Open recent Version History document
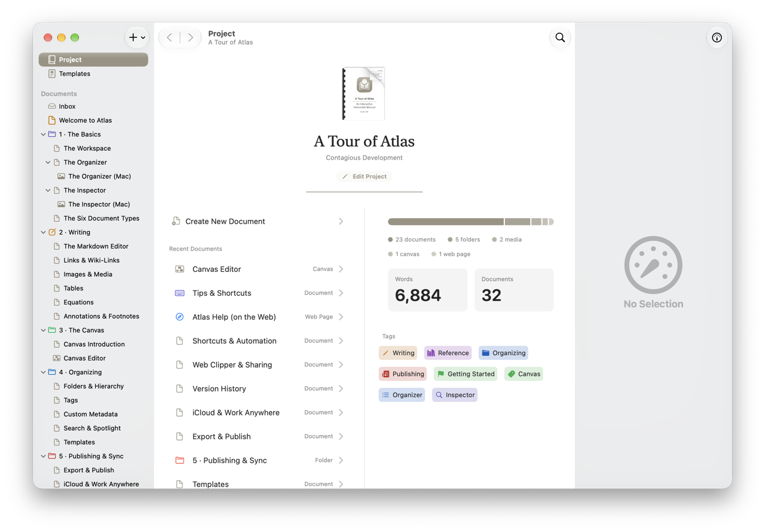Viewport: 765px width, 532px height. [x=258, y=389]
